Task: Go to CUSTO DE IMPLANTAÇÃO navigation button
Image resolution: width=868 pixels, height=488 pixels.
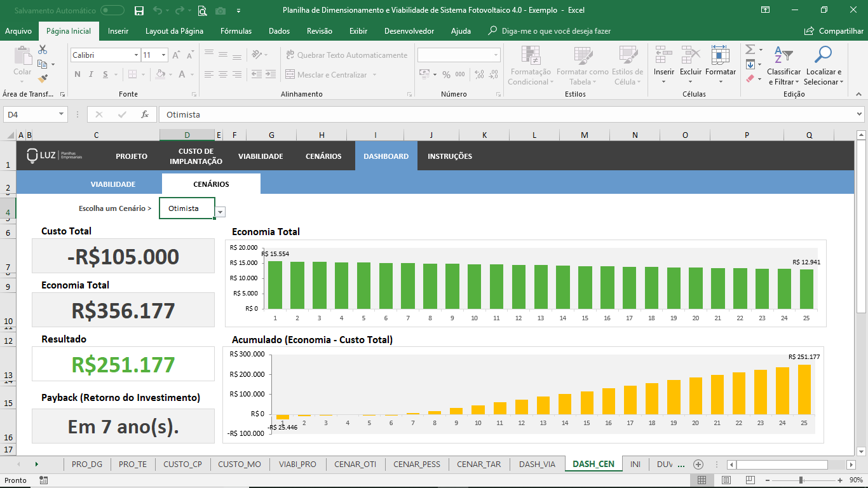Action: click(196, 156)
